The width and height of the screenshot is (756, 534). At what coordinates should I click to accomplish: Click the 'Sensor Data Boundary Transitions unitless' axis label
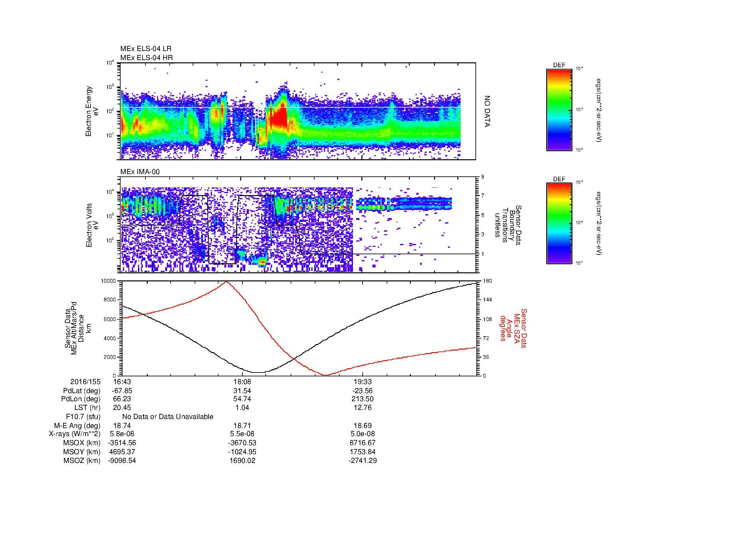[x=508, y=225]
